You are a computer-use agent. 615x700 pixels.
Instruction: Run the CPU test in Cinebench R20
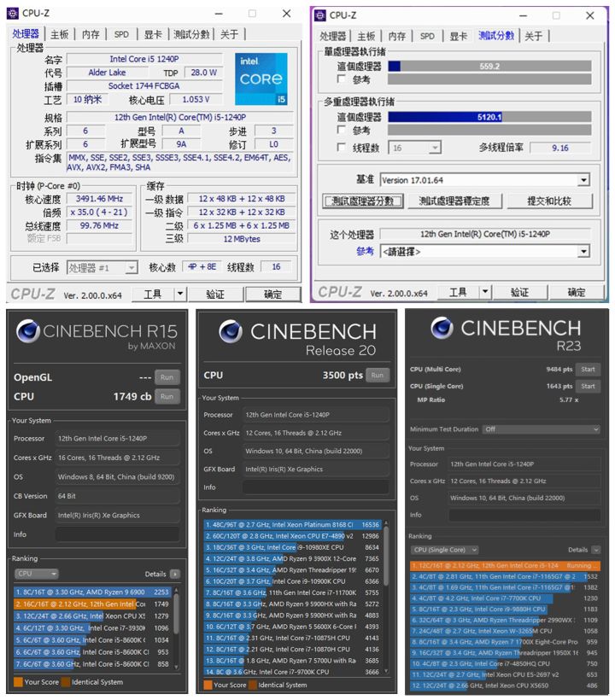point(377,376)
